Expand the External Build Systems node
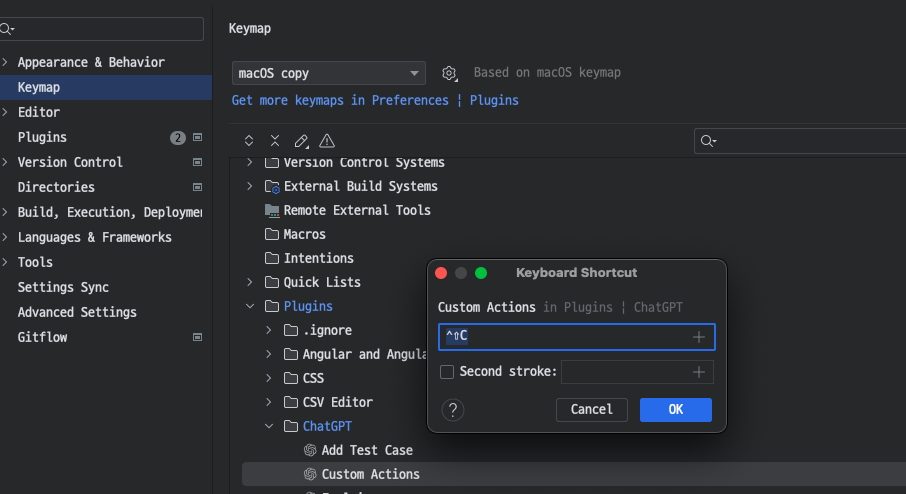The height and width of the screenshot is (494, 906). click(250, 186)
